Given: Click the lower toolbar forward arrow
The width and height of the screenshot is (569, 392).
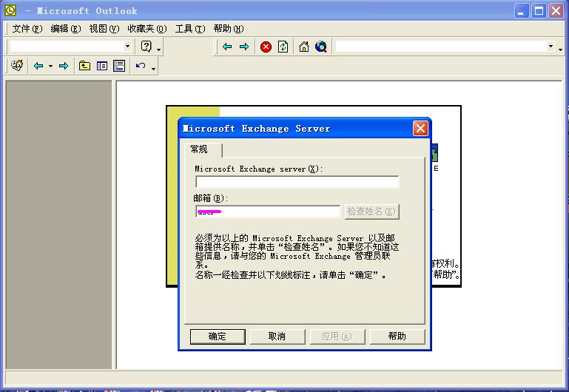Looking at the screenshot, I should 64,66.
